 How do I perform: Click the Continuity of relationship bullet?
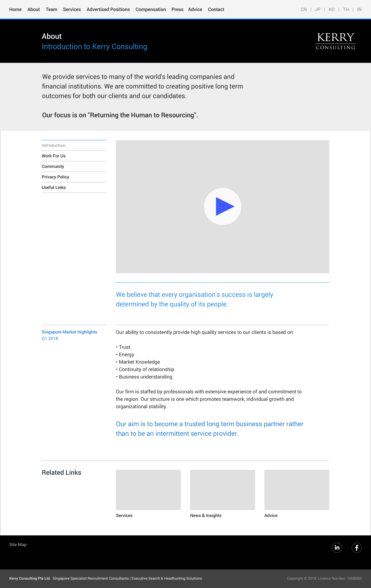145,369
